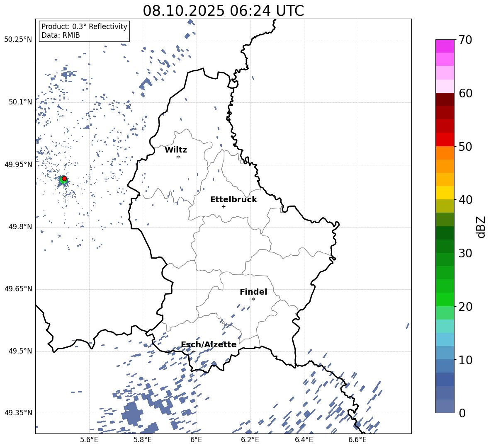
Task: Click the Ettelbruck station cross marker
Action: click(224, 206)
